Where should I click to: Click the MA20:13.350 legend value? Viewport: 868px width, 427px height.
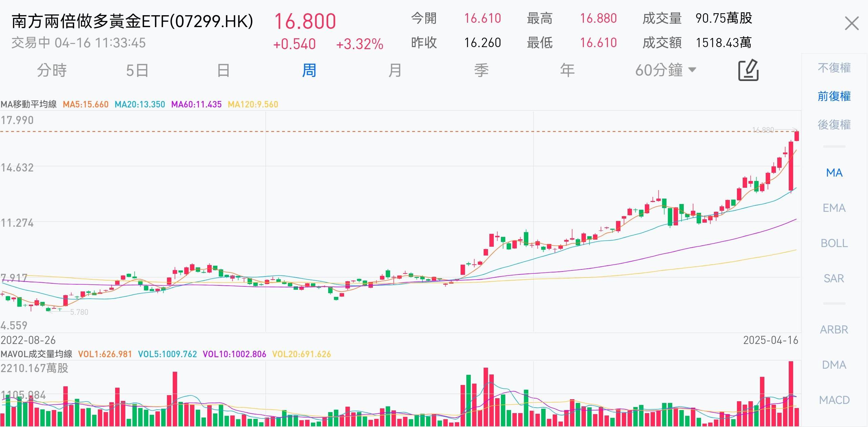[140, 104]
